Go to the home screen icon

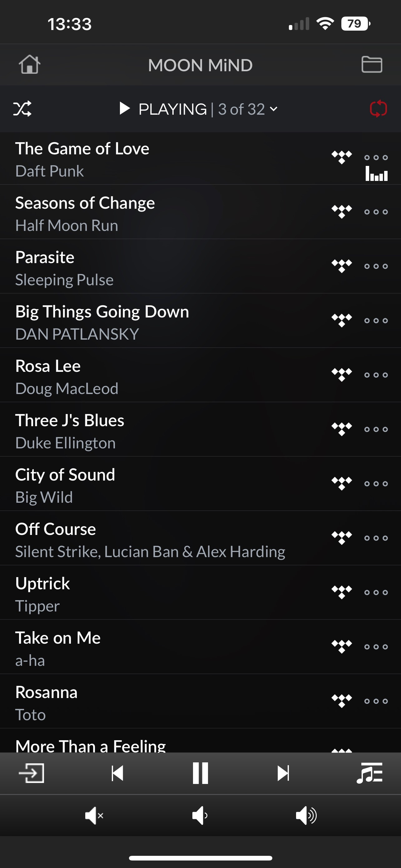tap(30, 64)
